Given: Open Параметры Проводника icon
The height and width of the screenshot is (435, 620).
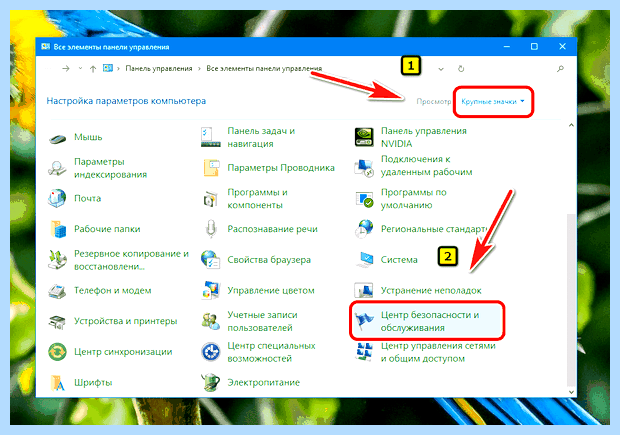Looking at the screenshot, I should click(x=211, y=168).
